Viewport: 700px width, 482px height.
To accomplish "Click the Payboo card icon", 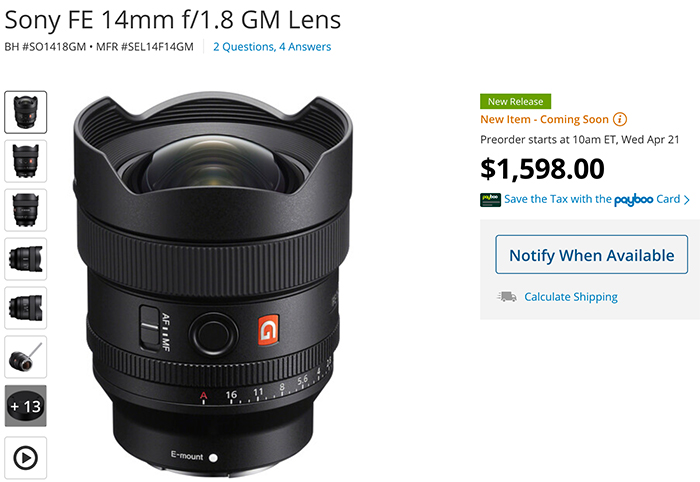I will pos(490,199).
